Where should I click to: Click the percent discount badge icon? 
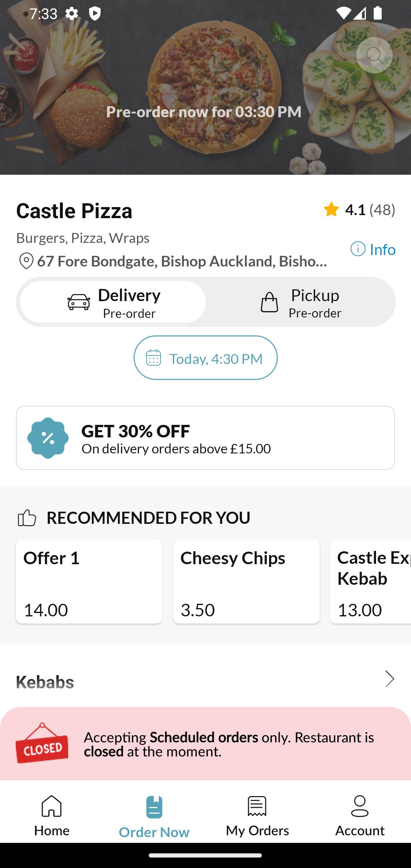point(48,438)
